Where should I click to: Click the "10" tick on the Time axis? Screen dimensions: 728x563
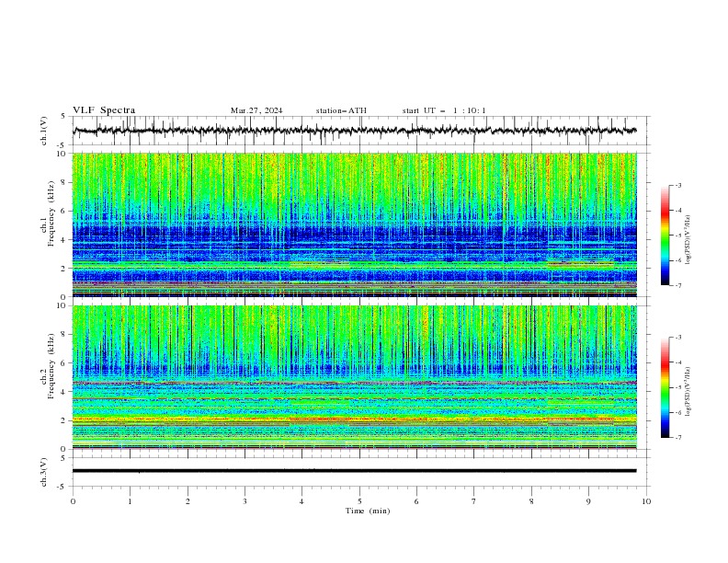pyautogui.click(x=646, y=501)
